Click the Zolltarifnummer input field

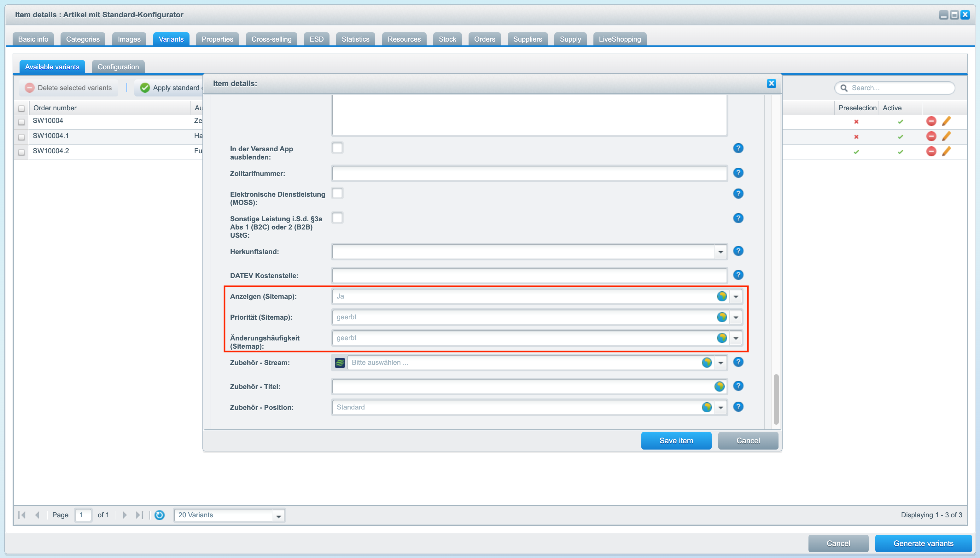tap(530, 173)
